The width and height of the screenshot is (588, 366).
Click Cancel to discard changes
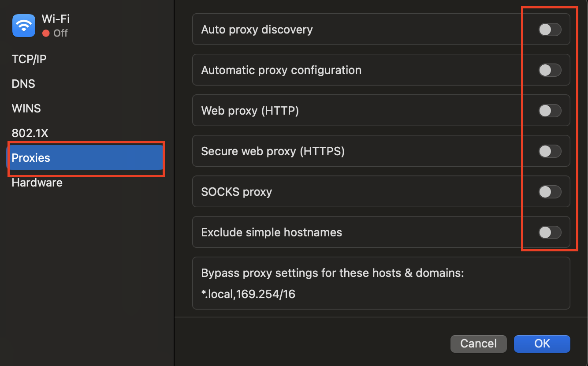click(x=478, y=344)
